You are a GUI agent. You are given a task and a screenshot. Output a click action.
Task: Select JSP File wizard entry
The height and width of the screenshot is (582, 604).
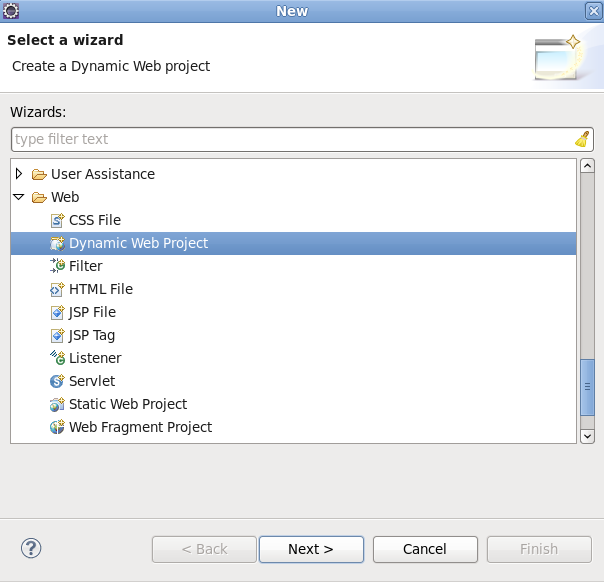tap(92, 312)
